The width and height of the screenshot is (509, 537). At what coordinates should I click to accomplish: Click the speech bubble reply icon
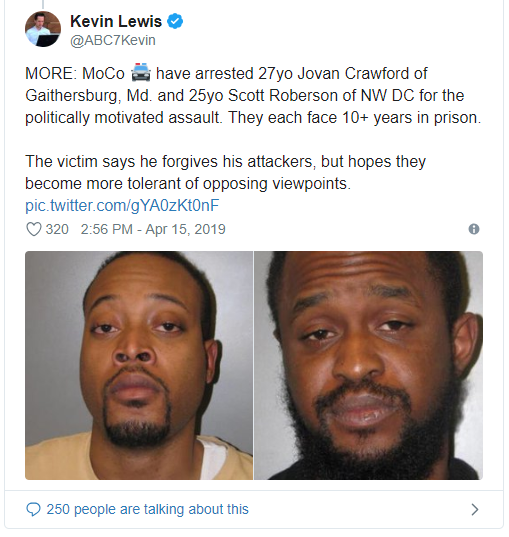tap(33, 509)
